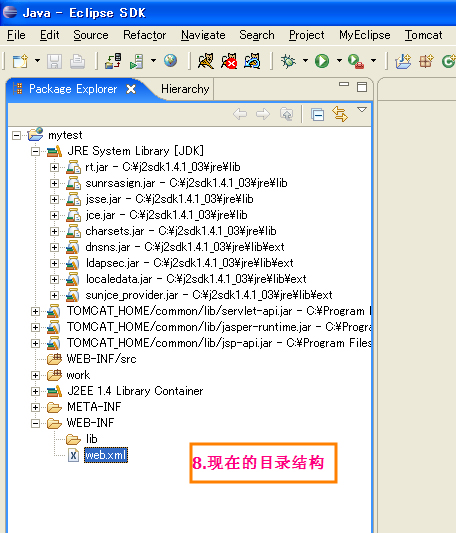Screen dimensions: 456x533
Task: Click the Debug bug icon
Action: (x=288, y=61)
